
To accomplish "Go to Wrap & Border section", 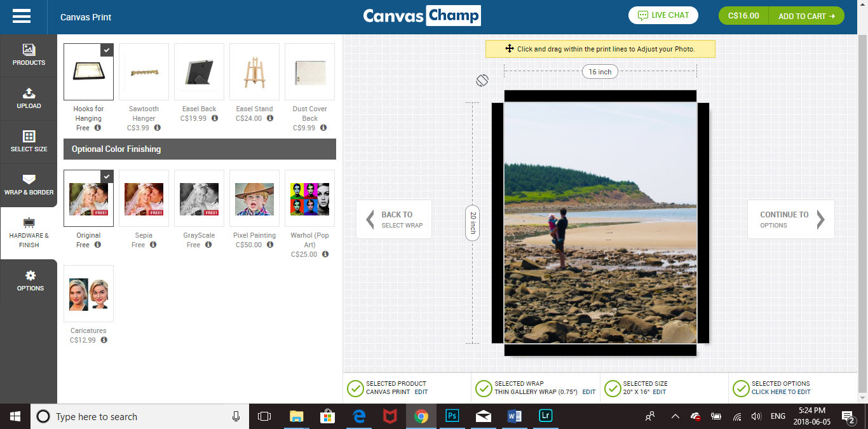I will tap(29, 186).
